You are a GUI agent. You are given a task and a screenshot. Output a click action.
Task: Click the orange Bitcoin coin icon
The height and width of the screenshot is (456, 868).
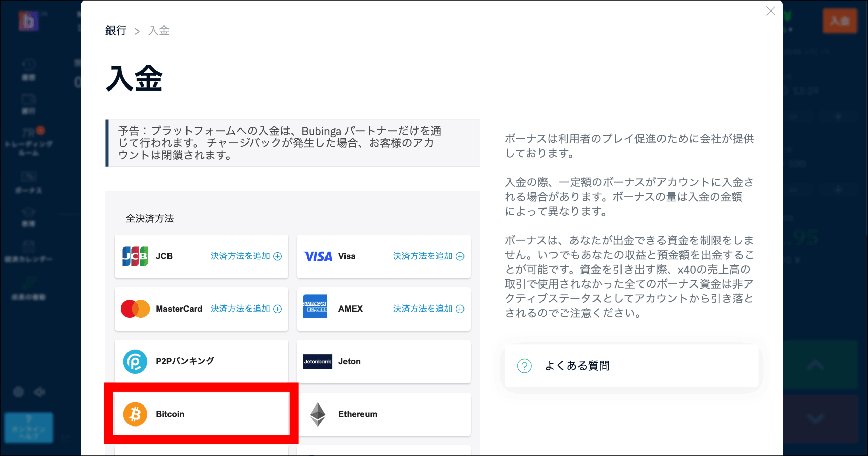pyautogui.click(x=135, y=414)
